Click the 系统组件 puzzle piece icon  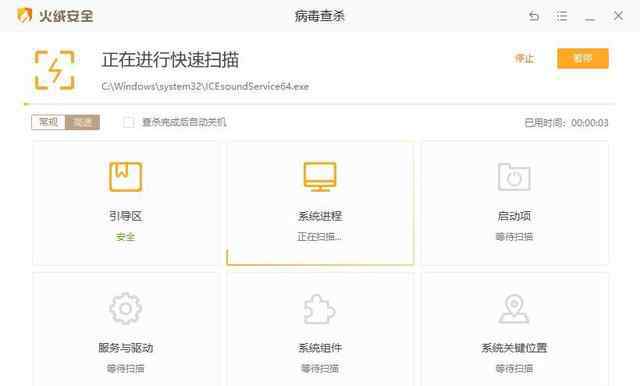320,309
